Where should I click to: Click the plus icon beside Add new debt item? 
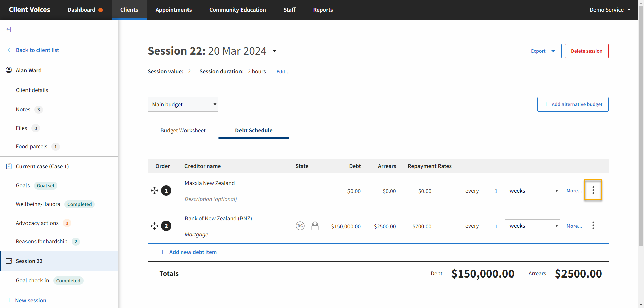(x=162, y=252)
